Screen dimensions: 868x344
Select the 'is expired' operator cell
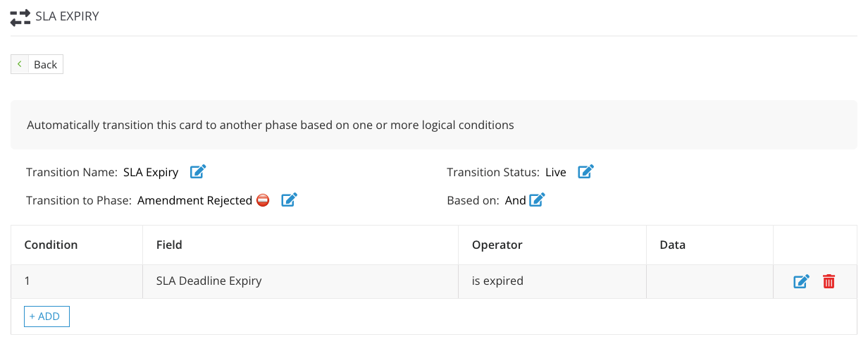(x=552, y=281)
